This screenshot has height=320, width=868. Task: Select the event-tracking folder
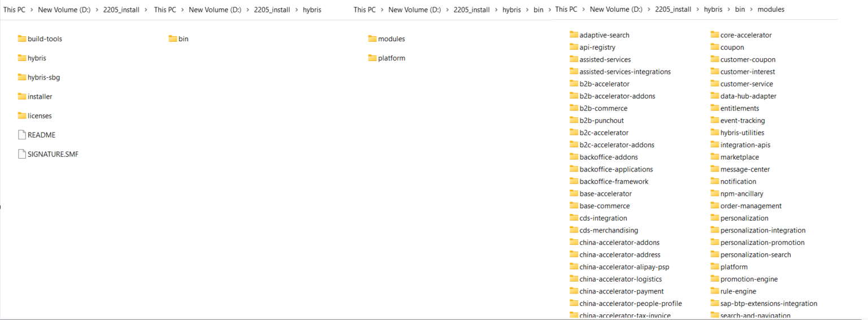click(x=742, y=120)
